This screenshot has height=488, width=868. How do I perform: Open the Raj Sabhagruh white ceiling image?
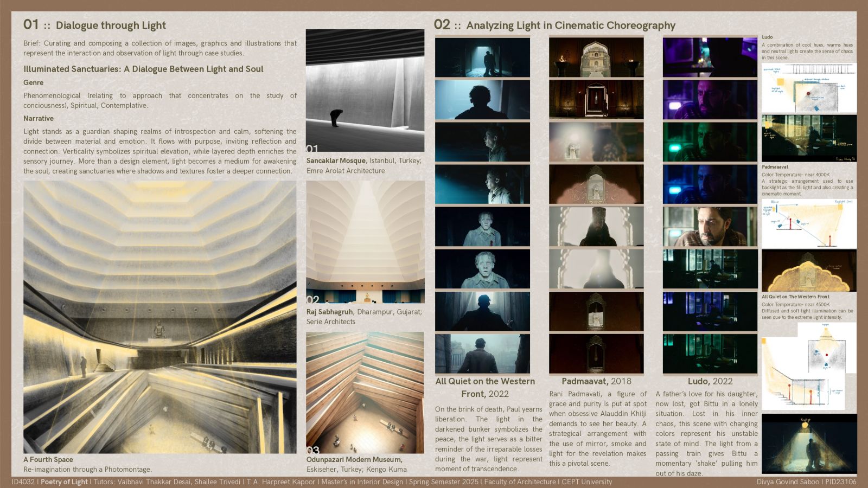click(365, 242)
